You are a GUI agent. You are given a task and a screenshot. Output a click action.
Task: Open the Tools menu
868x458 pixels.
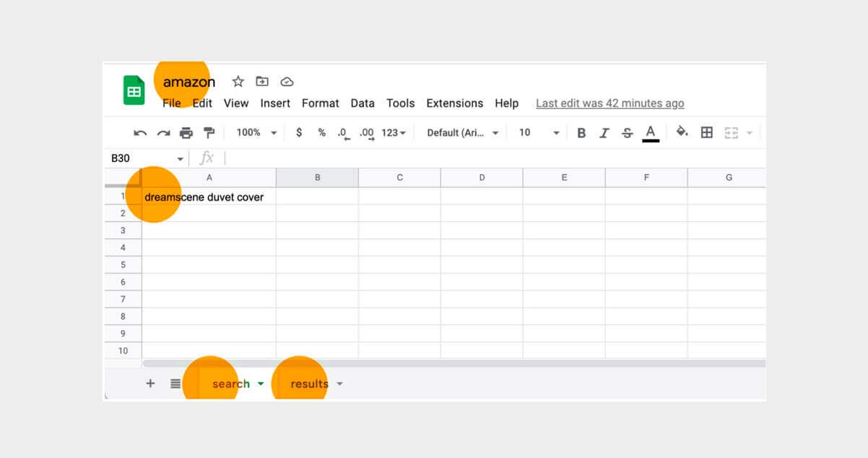(401, 103)
